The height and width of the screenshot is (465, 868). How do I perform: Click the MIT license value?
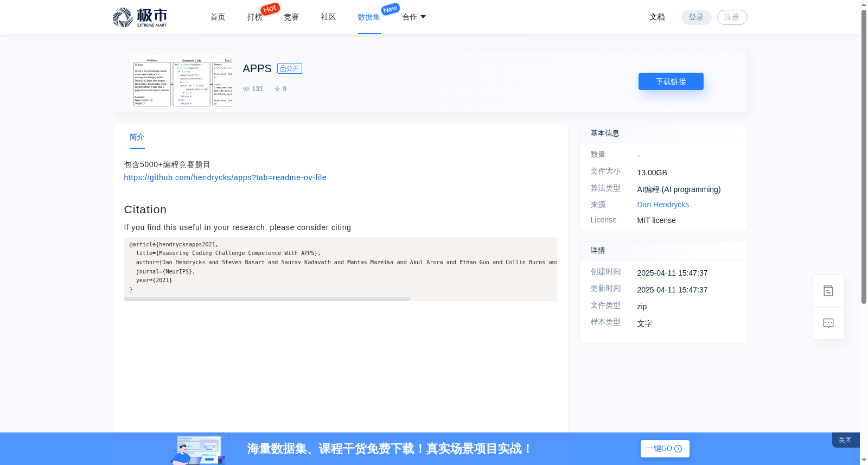click(x=656, y=220)
